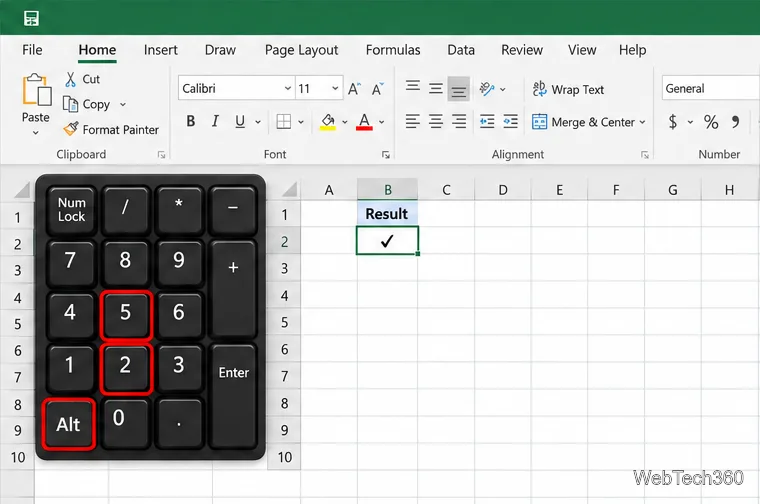This screenshot has width=760, height=504.
Task: Apply red Font Color
Action: coord(364,122)
